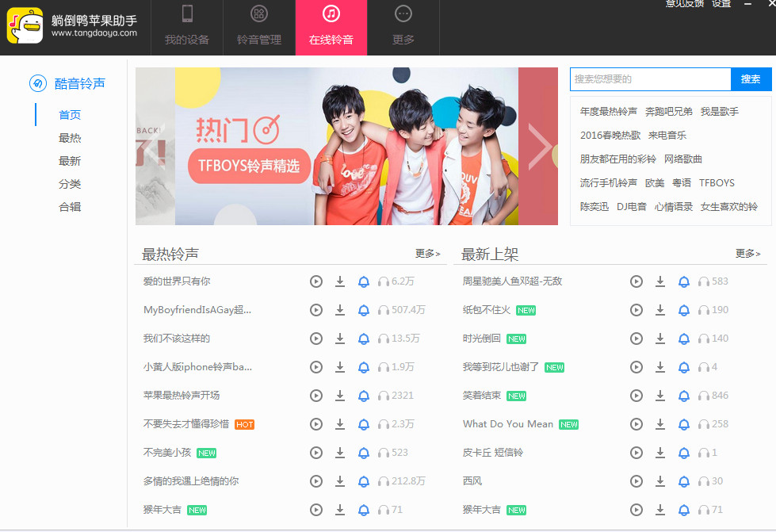
Task: Open the 我的设备 tab
Action: click(x=187, y=28)
